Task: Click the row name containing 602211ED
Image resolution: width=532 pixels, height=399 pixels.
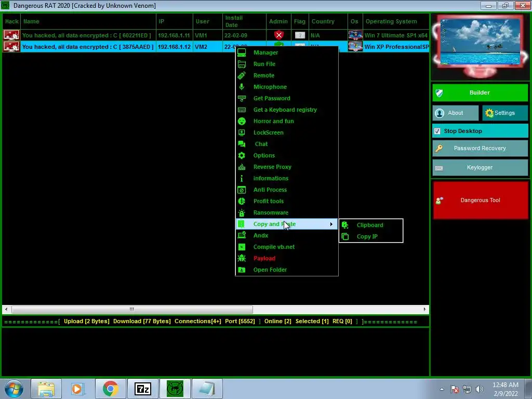Action: (88, 35)
